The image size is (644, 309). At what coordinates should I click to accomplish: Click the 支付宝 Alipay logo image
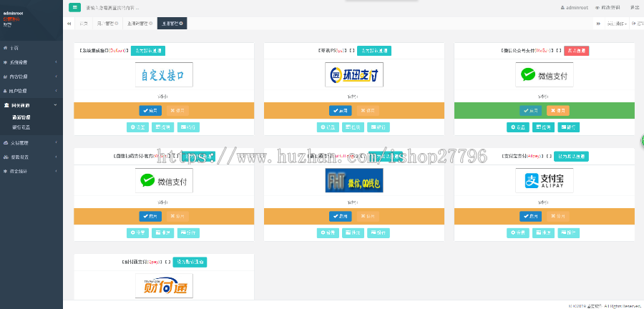click(x=545, y=180)
